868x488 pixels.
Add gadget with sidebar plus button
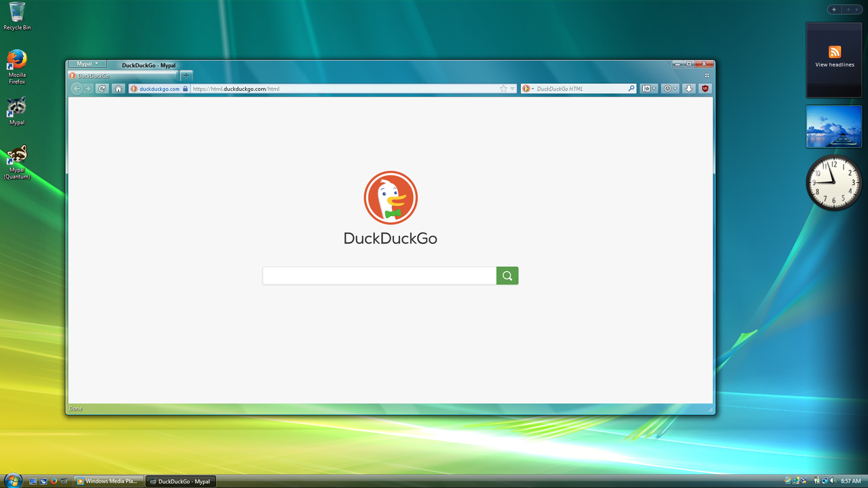[x=834, y=9]
